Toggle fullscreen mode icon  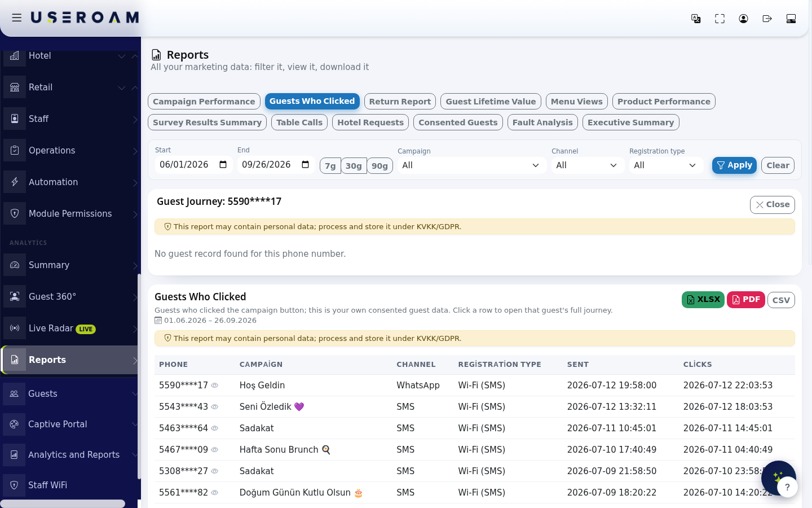[x=720, y=19]
